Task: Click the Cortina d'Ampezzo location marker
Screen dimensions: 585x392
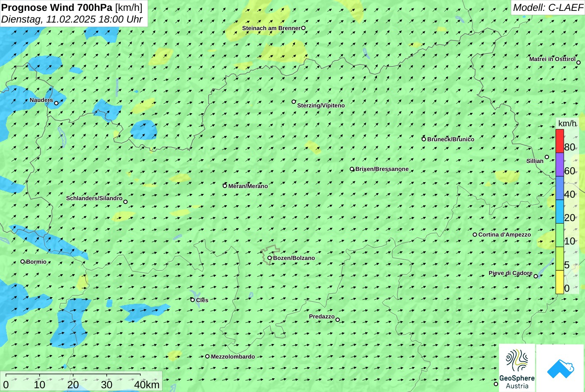Action: point(475,234)
